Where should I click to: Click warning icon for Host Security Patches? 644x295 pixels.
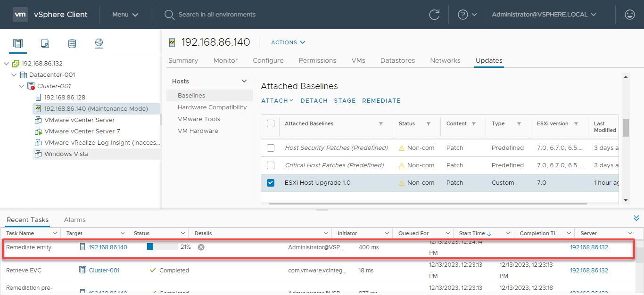click(x=402, y=148)
